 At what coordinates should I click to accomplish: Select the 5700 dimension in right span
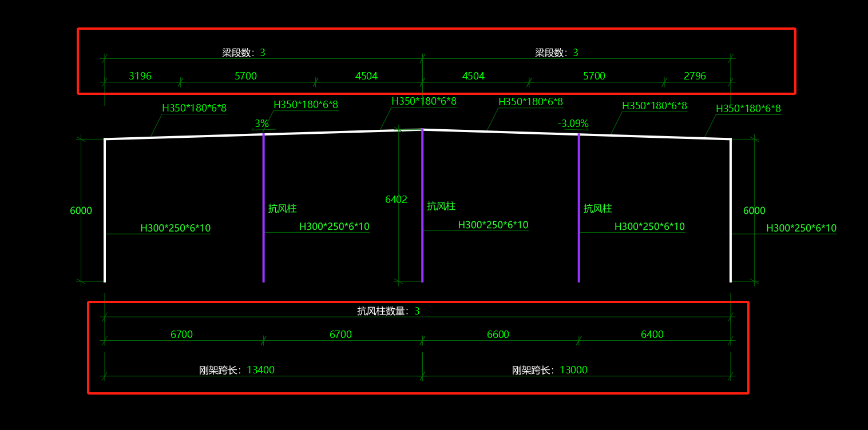point(594,76)
